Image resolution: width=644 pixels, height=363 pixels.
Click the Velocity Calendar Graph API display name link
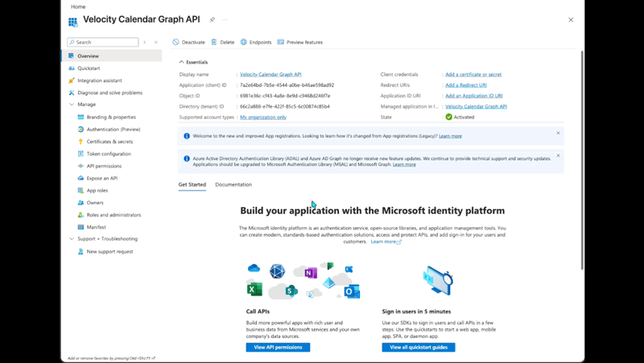[270, 74]
